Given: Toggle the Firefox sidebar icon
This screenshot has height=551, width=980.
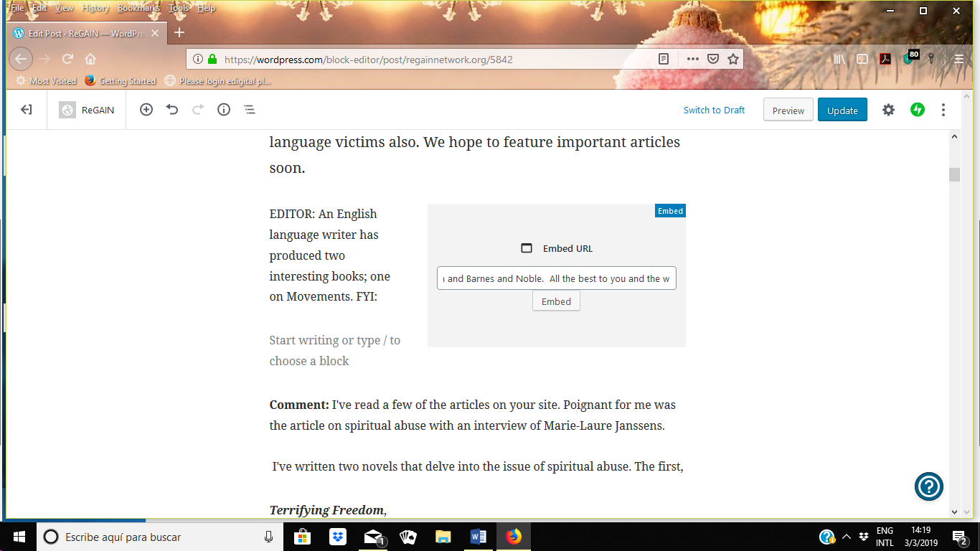Looking at the screenshot, I should [x=862, y=60].
